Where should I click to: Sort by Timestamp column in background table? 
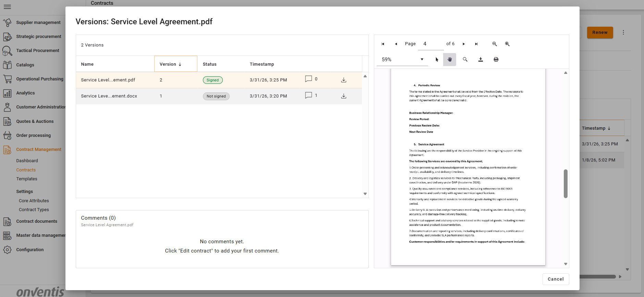tap(596, 128)
